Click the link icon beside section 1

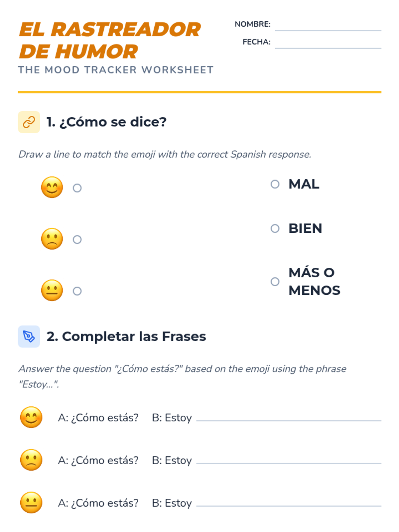[29, 122]
